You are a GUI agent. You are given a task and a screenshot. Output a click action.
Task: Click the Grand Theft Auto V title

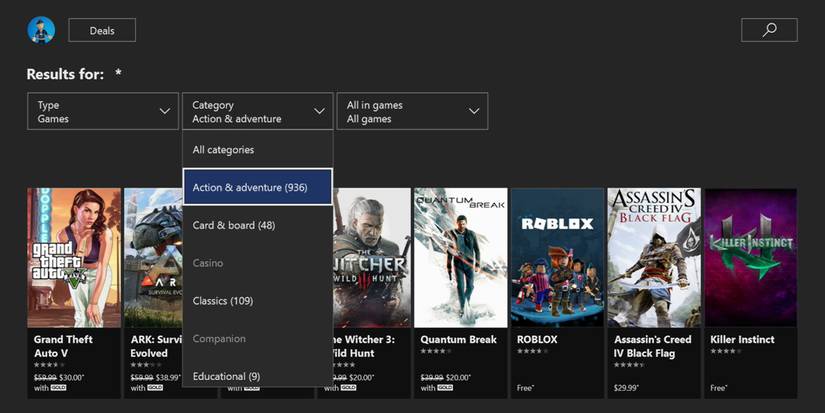tap(63, 346)
